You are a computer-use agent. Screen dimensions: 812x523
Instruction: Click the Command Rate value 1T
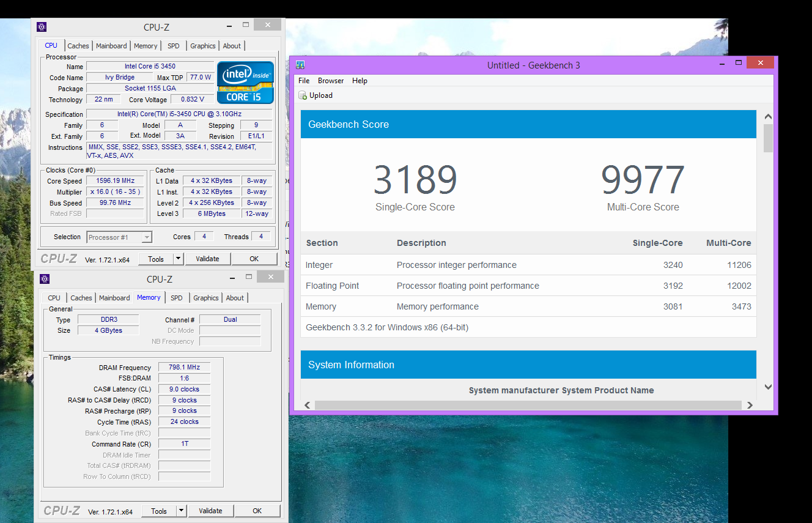click(x=184, y=444)
